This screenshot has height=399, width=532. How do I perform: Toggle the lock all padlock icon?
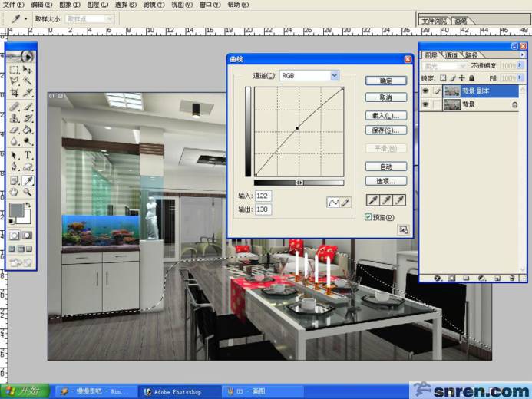coord(471,78)
